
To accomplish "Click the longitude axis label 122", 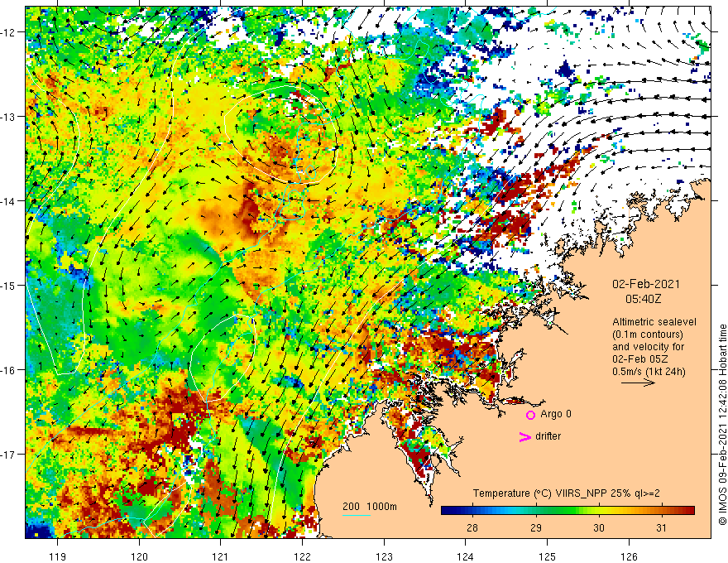I will tap(302, 556).
